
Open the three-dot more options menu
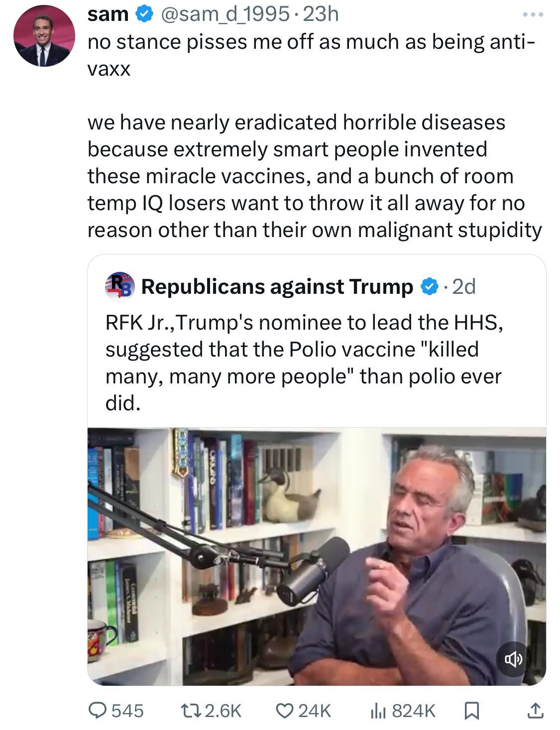[533, 15]
